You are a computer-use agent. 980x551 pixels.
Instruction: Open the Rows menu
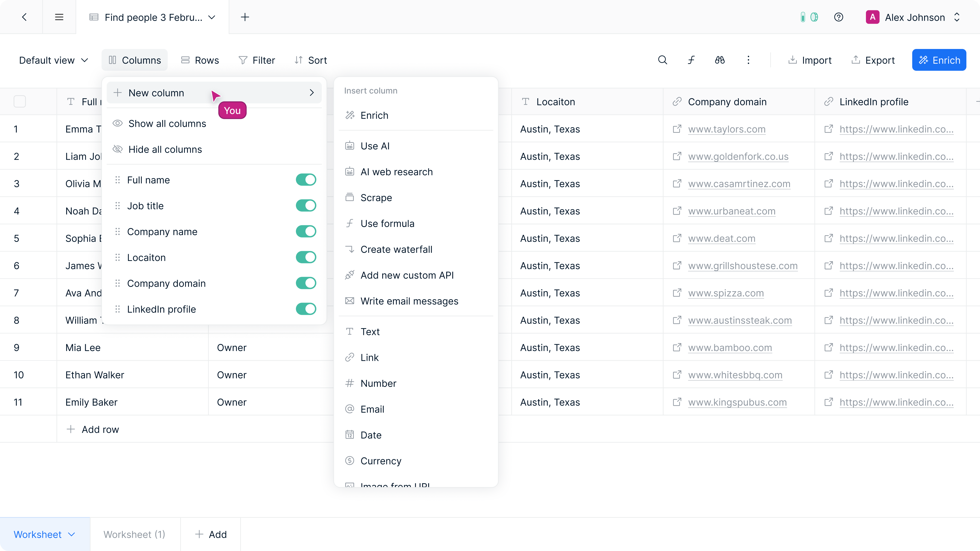(200, 60)
